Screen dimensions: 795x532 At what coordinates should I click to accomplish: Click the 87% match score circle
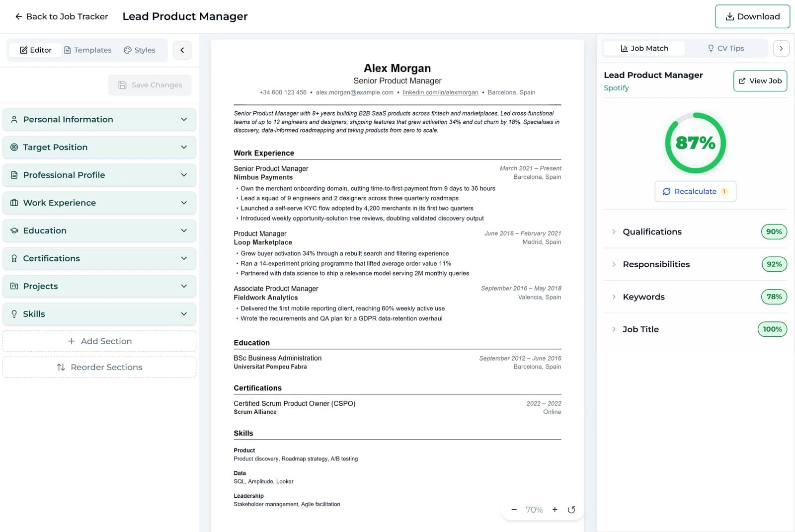(695, 143)
